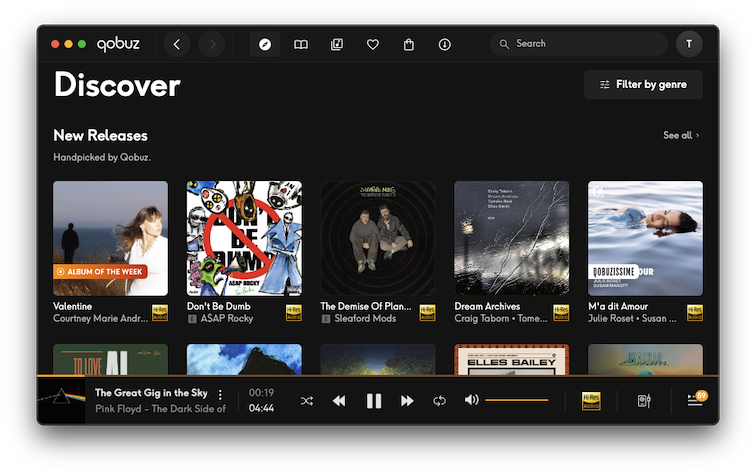Viewport: 756px width, 474px height.
Task: Open track options three-dot menu
Action: [x=221, y=395]
